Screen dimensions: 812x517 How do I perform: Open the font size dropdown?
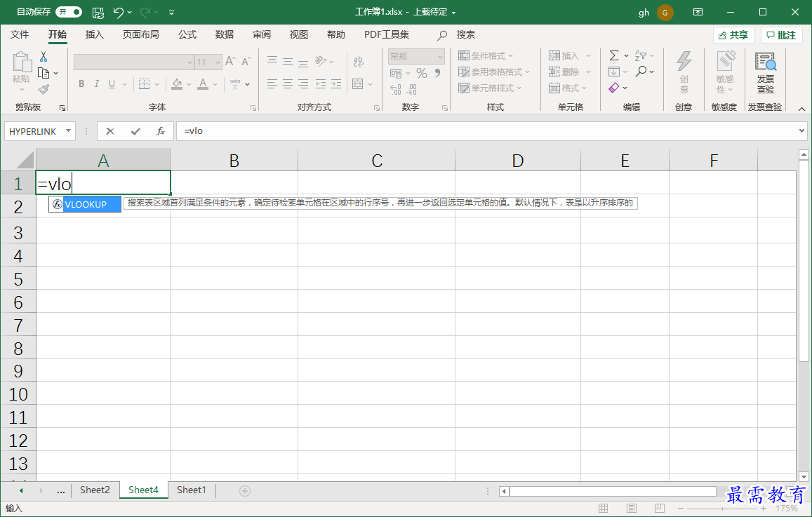[x=218, y=62]
